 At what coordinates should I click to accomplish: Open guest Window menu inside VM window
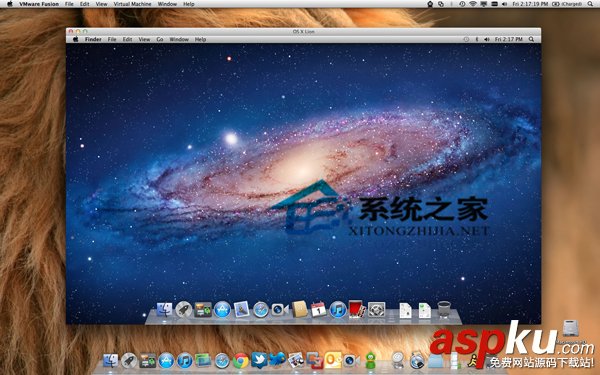pos(179,39)
